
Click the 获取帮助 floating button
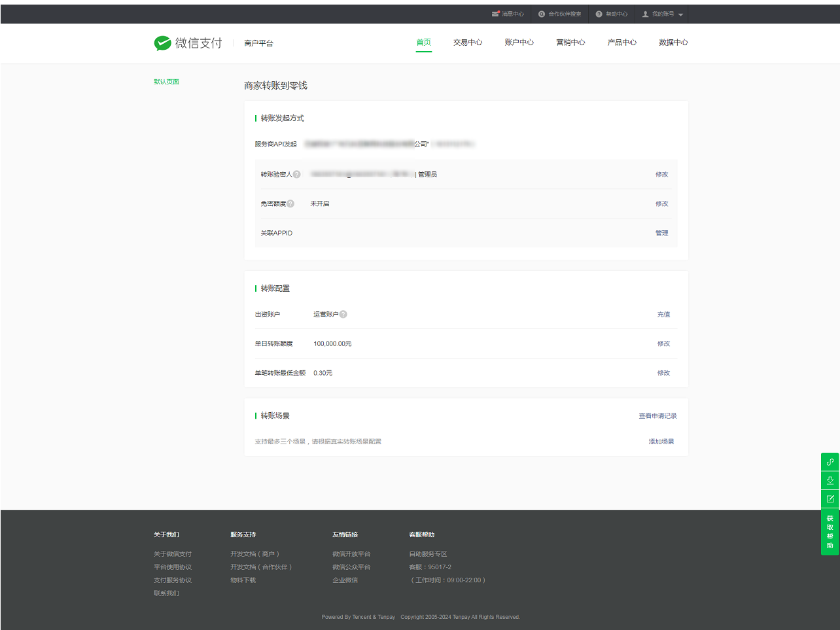tap(830, 532)
